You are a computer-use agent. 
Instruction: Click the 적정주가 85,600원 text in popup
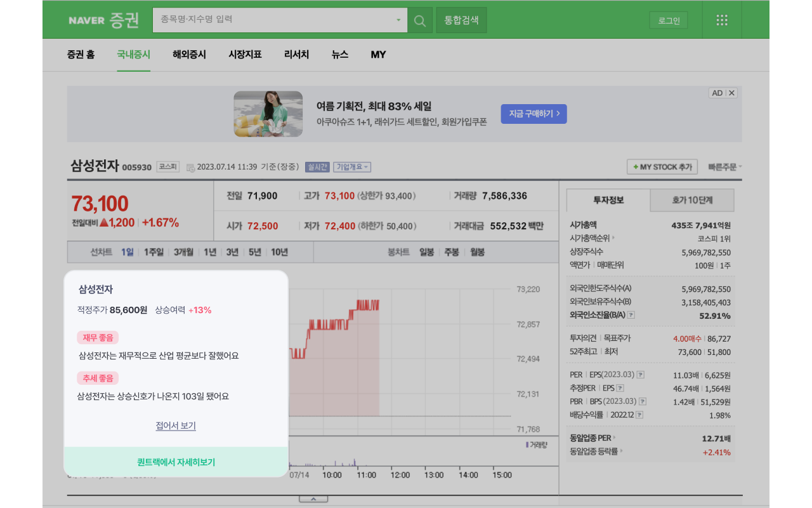[x=112, y=311]
